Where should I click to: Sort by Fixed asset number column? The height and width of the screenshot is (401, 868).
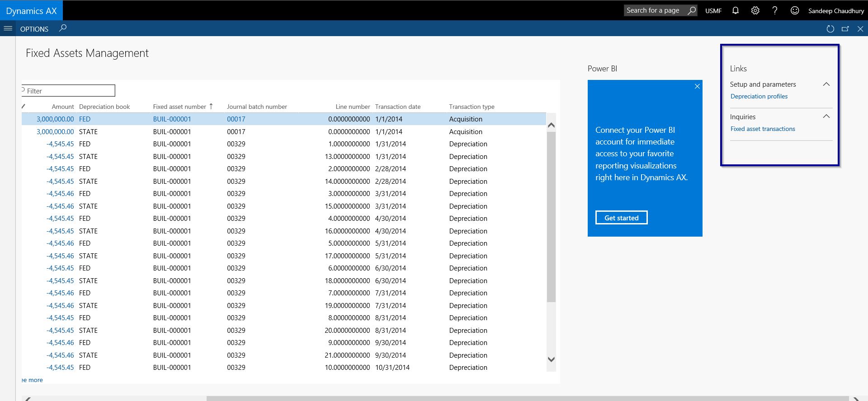tap(179, 107)
